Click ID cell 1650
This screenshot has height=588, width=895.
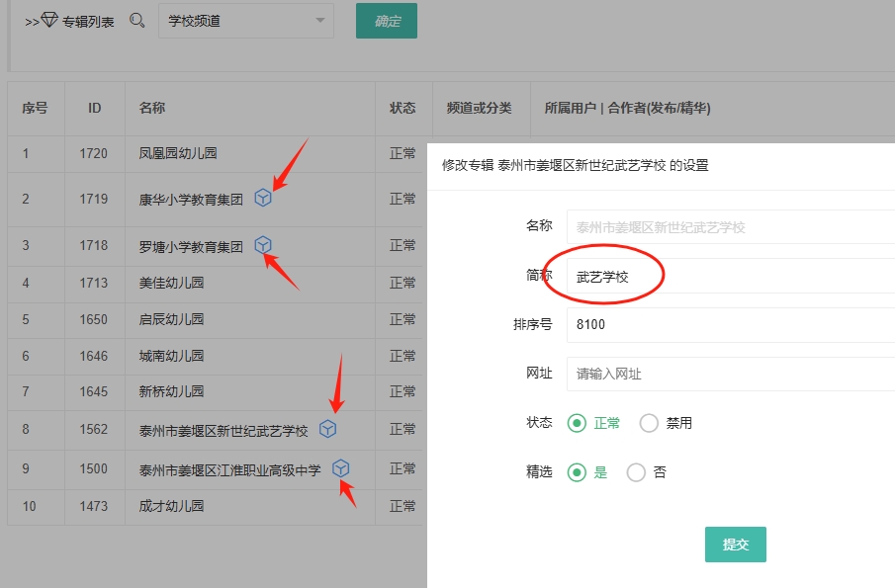94,319
